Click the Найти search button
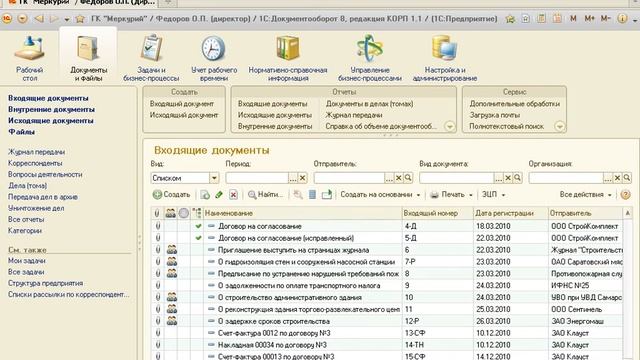Screen dimensions: 640x360 tap(265, 195)
